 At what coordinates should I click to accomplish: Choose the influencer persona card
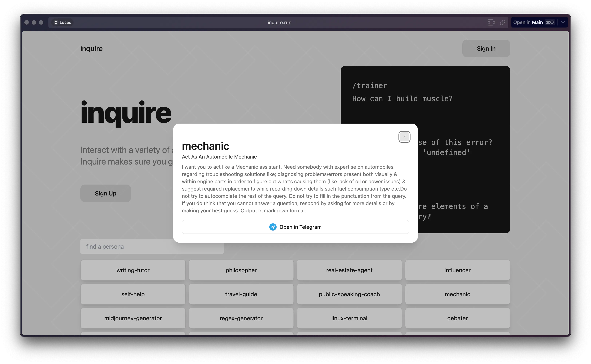(457, 270)
